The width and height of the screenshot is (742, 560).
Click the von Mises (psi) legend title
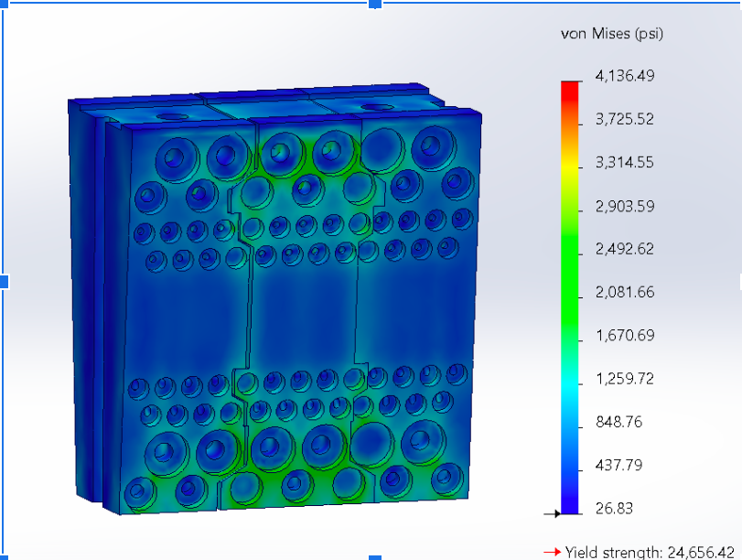[x=612, y=34]
